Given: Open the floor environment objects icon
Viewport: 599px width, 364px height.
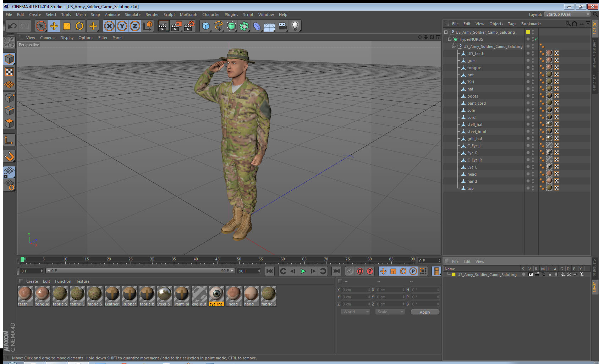Looking at the screenshot, I should click(x=270, y=26).
